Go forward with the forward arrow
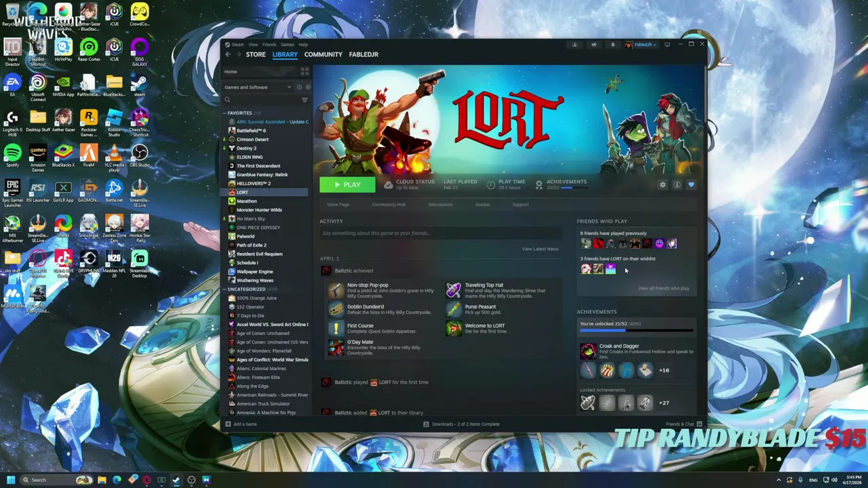Image resolution: width=868 pixels, height=488 pixels. point(237,54)
